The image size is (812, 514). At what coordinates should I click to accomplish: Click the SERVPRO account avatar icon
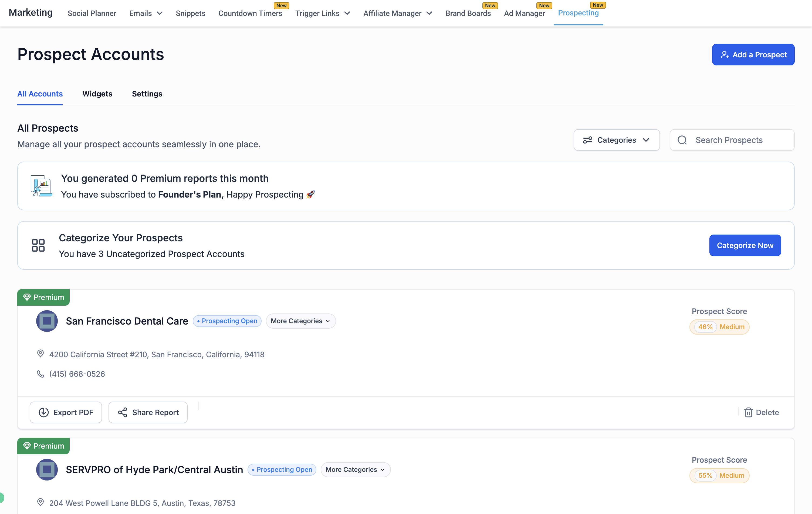pos(47,469)
